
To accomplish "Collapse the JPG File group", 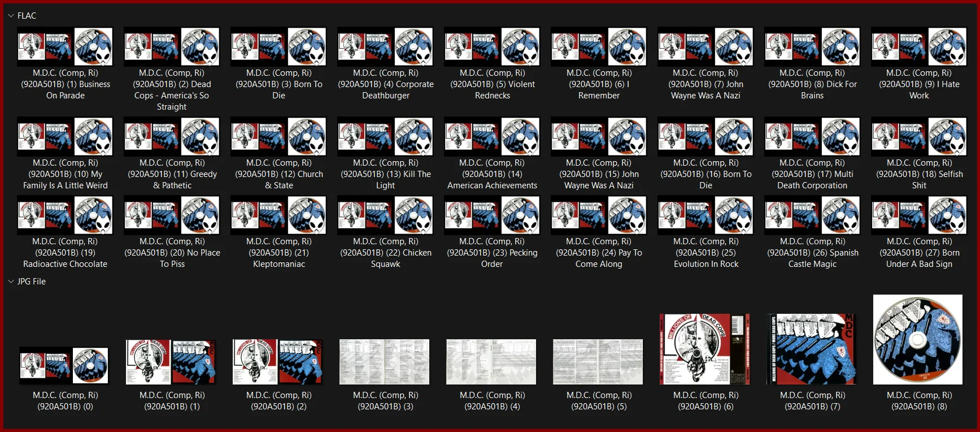I will pos(11,282).
